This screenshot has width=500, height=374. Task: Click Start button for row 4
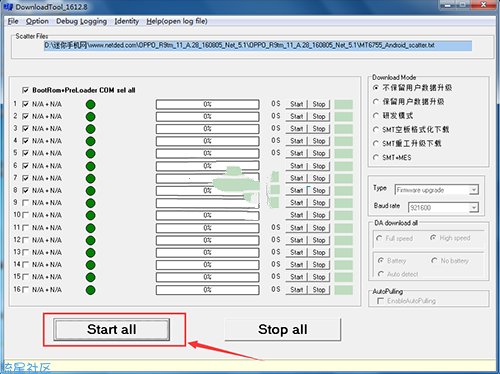[x=296, y=141]
